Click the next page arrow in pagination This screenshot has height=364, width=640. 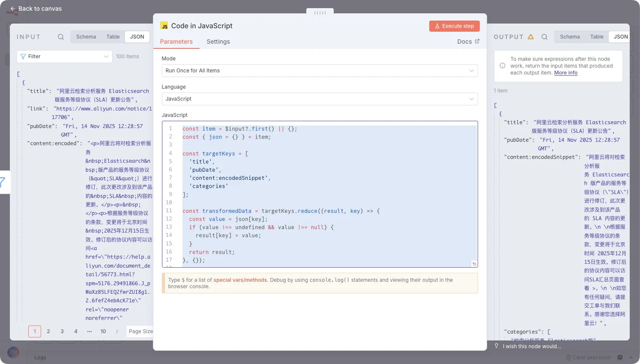tap(117, 331)
